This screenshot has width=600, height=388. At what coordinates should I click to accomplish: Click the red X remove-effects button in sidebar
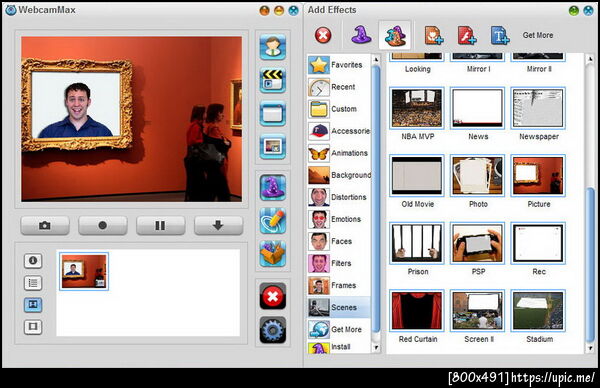[x=272, y=296]
